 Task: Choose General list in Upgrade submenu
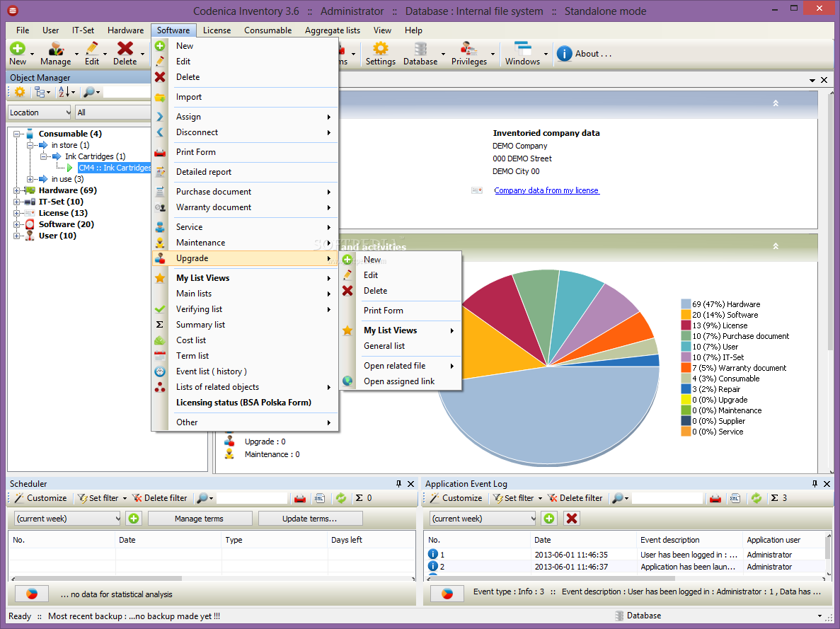401,346
